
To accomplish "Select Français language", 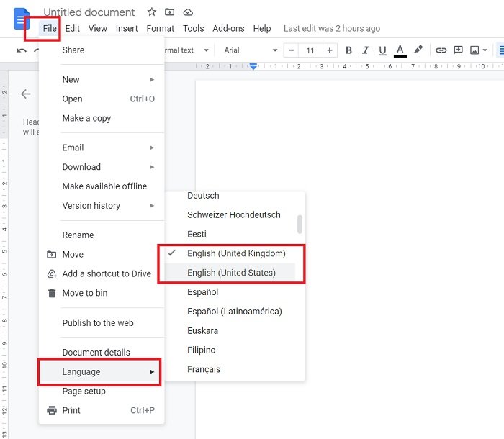I will tap(230, 369).
